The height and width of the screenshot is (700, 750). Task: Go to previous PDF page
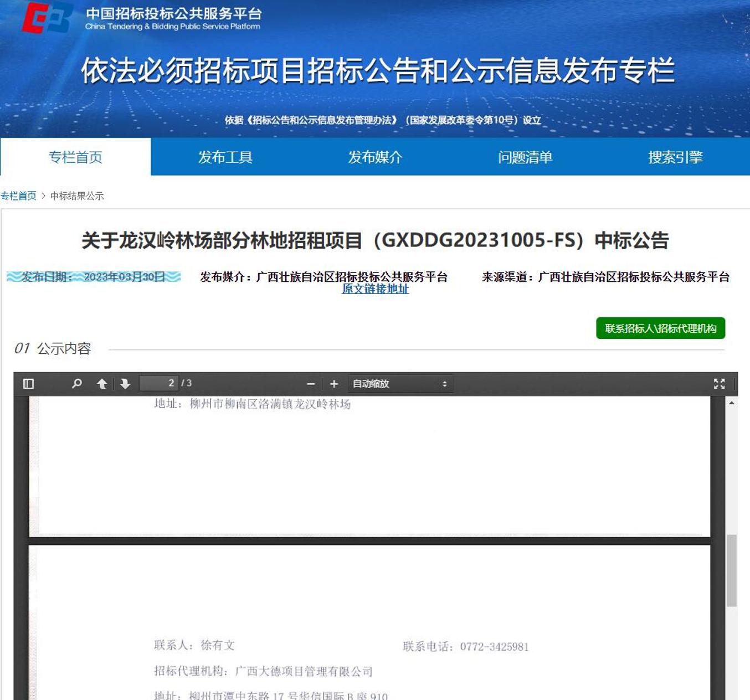pyautogui.click(x=102, y=384)
